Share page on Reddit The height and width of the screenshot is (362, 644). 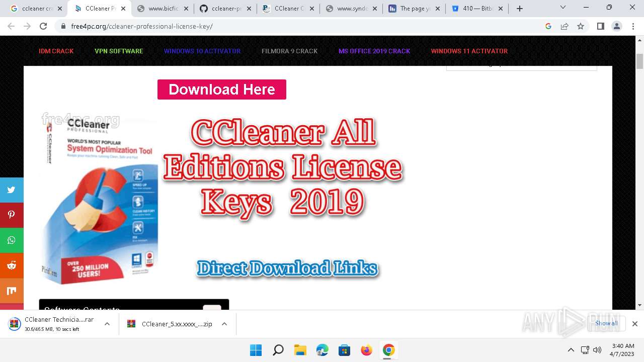[x=12, y=265]
